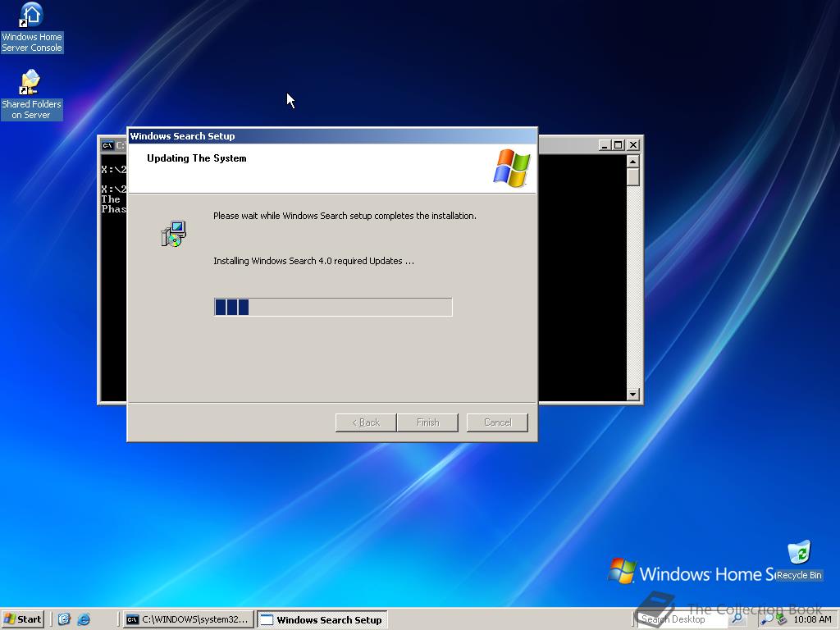Click Cancel in Windows Search Setup
The image size is (840, 630).
[497, 422]
